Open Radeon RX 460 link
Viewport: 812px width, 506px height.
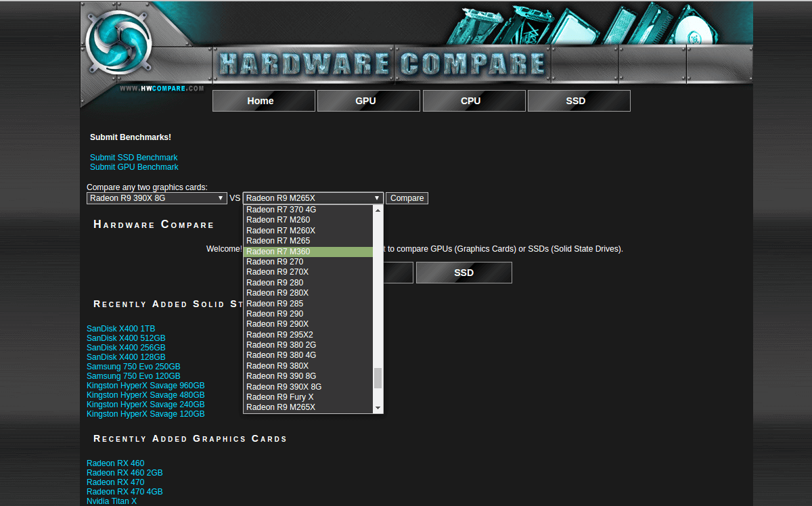click(115, 463)
